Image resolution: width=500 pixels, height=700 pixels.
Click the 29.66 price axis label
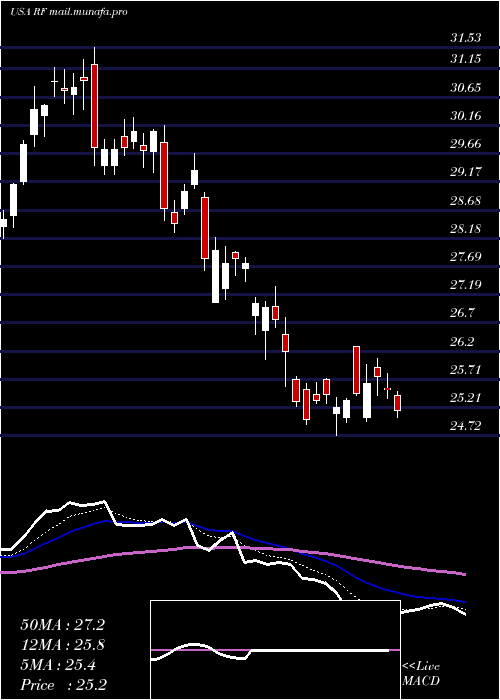466,144
